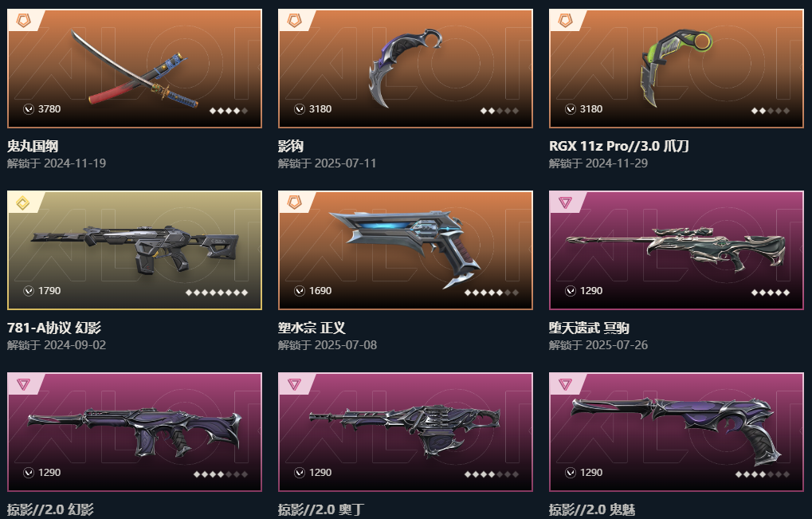Click the gold tier badge on 781-A协议 幻影
The width and height of the screenshot is (812, 519).
click(x=23, y=202)
